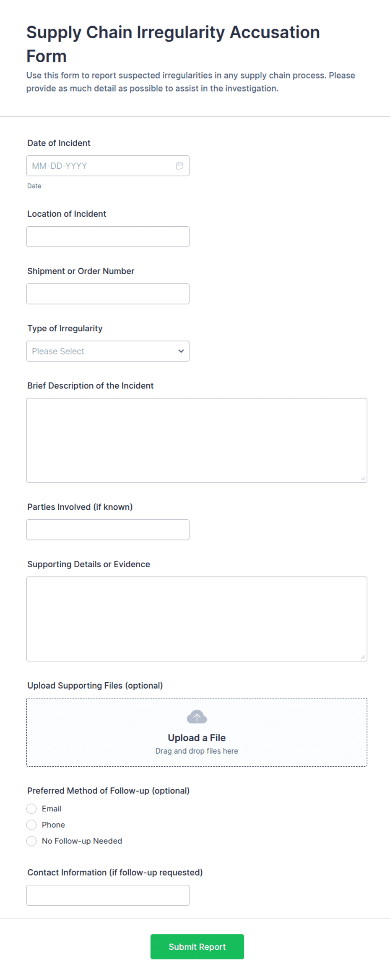Open the Type of Irregularity dropdown
The height and width of the screenshot is (980, 390).
click(x=108, y=351)
